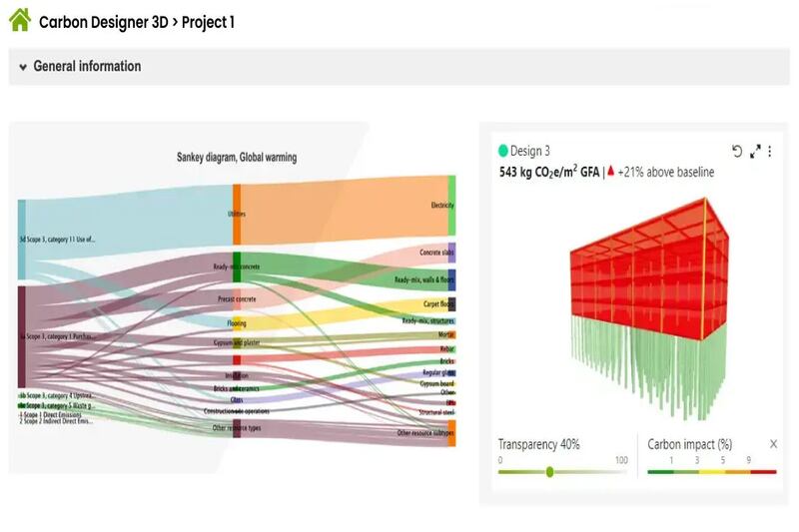
Task: Close the Carbon impact legend
Action: click(773, 443)
